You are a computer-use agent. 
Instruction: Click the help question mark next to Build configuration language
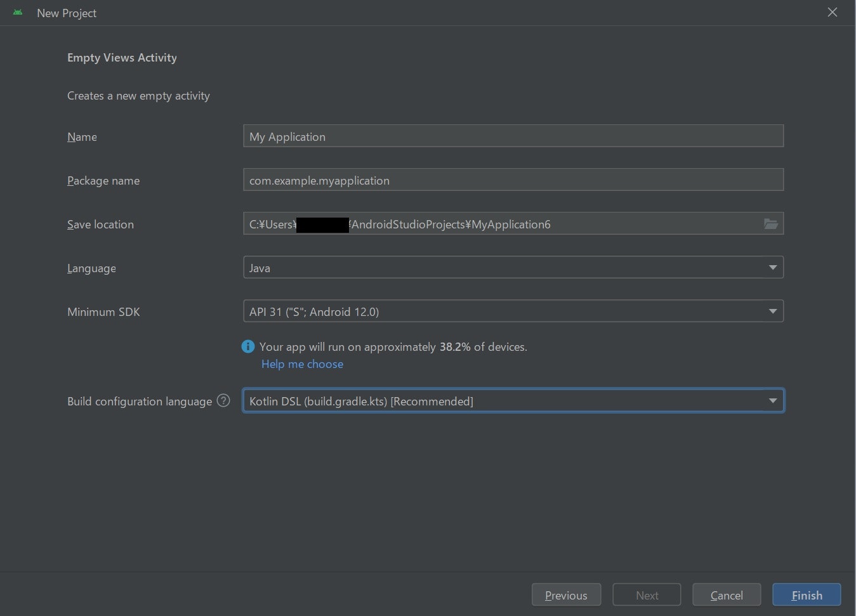pos(223,401)
